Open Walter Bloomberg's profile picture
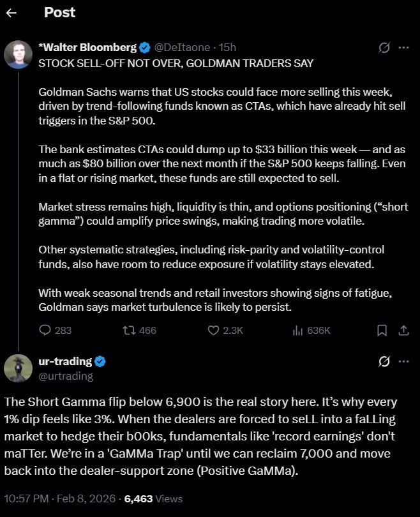Screen dimensions: 420x517 pos(19,54)
